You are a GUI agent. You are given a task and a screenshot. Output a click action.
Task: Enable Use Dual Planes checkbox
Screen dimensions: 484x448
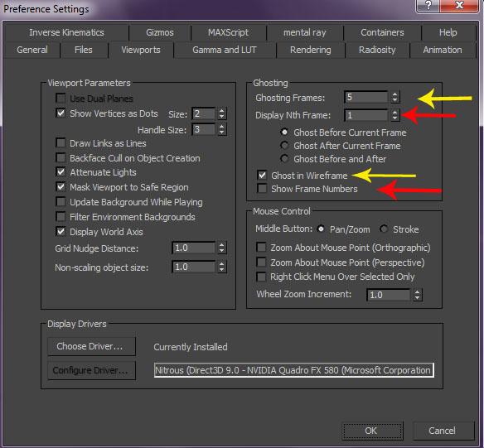coord(60,99)
